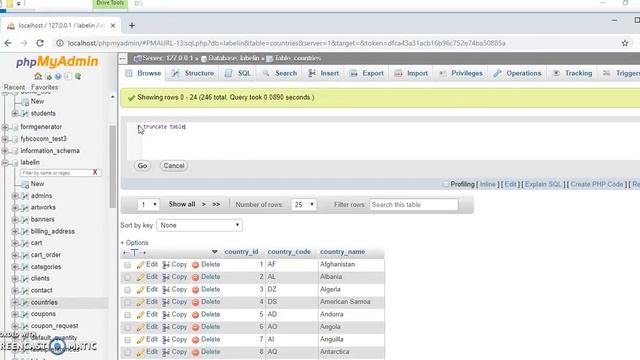640x360 pixels.
Task: Open the Browse tab
Action: pos(143,73)
